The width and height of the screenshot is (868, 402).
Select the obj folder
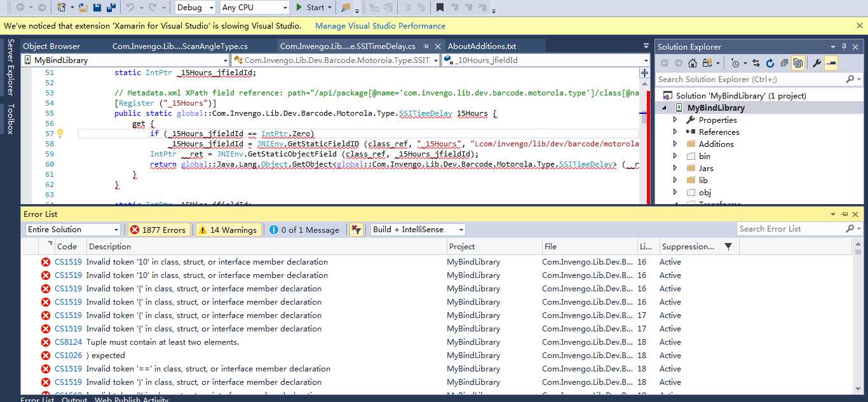tap(705, 192)
